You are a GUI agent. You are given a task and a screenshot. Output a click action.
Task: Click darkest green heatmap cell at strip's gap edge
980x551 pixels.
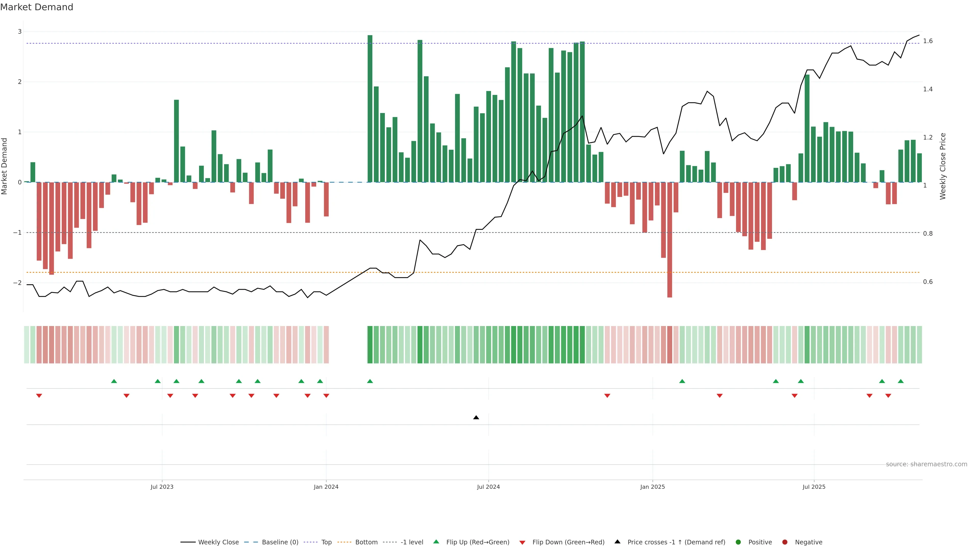370,345
